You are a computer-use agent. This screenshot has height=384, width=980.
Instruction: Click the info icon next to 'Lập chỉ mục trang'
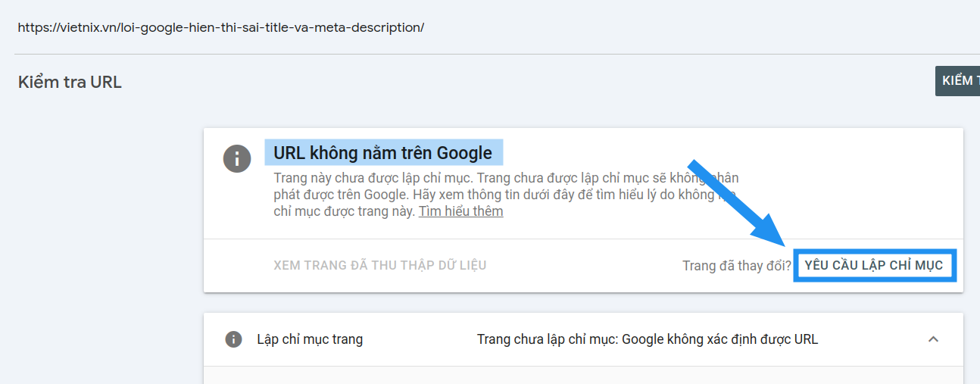[x=234, y=339]
